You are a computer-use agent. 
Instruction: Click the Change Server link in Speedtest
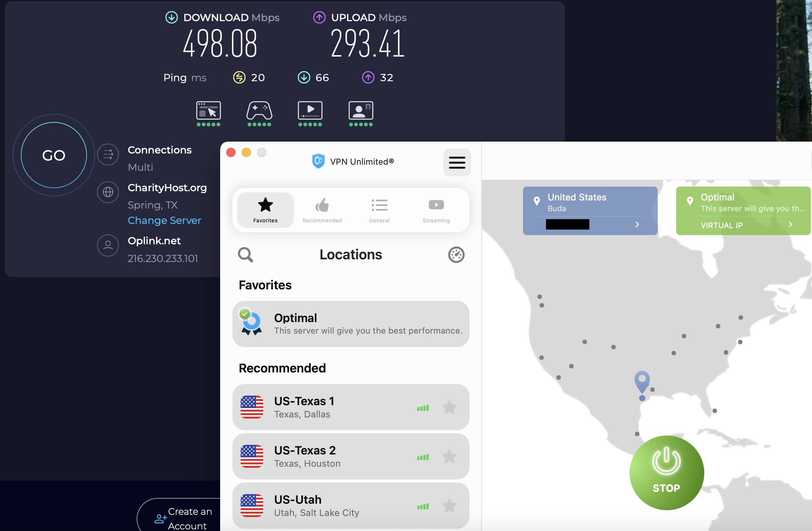(x=164, y=220)
